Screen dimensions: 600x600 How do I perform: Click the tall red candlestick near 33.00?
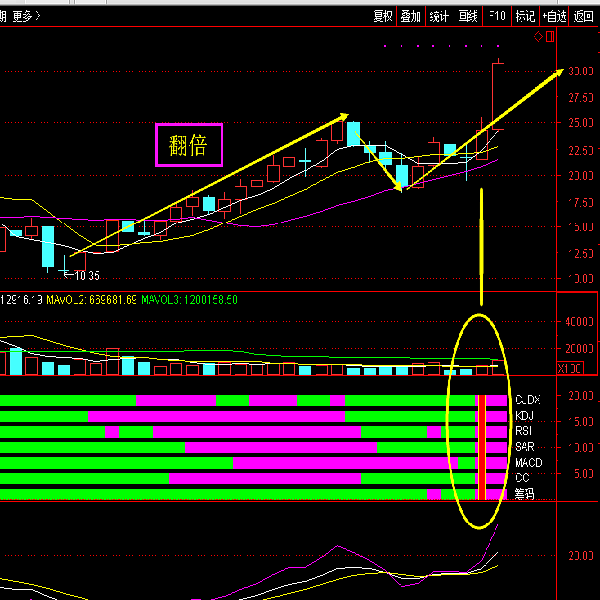coord(496,95)
